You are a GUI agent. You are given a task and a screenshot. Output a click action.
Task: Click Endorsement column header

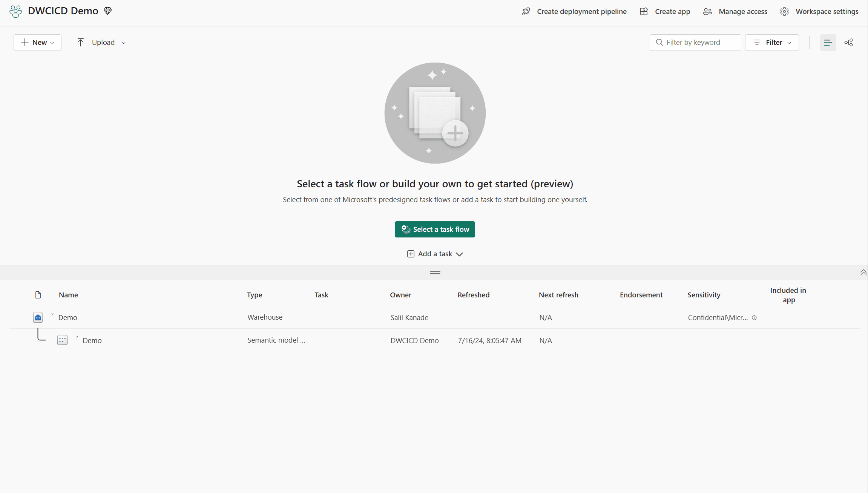click(641, 295)
